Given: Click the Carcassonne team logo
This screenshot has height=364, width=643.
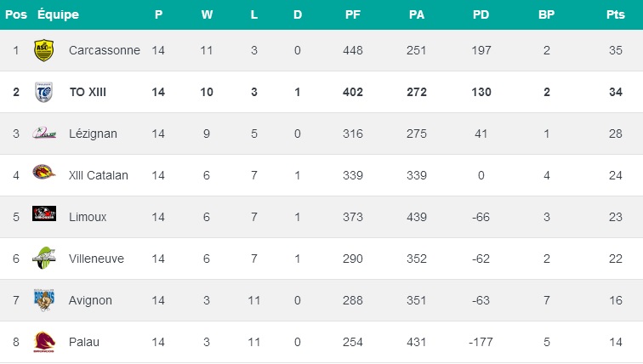Looking at the screenshot, I should pyautogui.click(x=44, y=51).
